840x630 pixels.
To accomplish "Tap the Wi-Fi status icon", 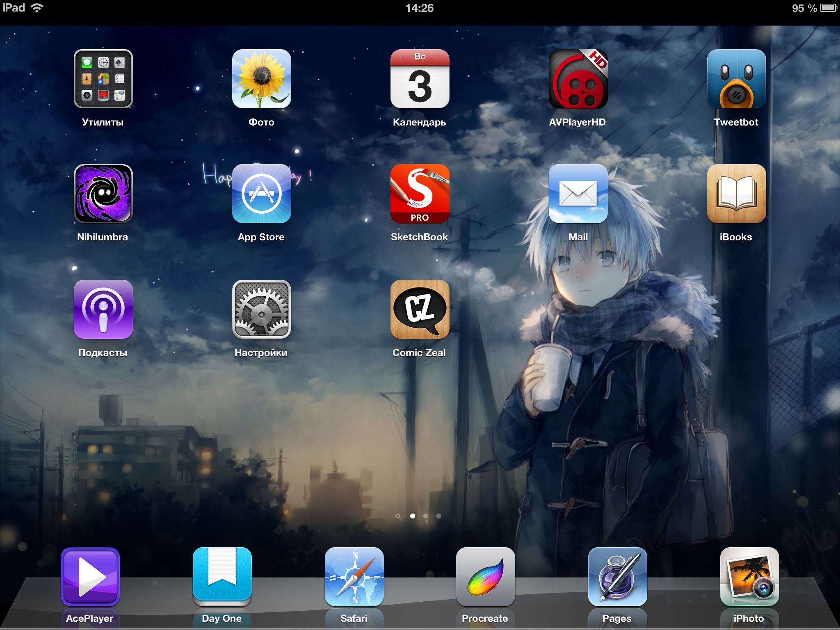I will tap(37, 8).
